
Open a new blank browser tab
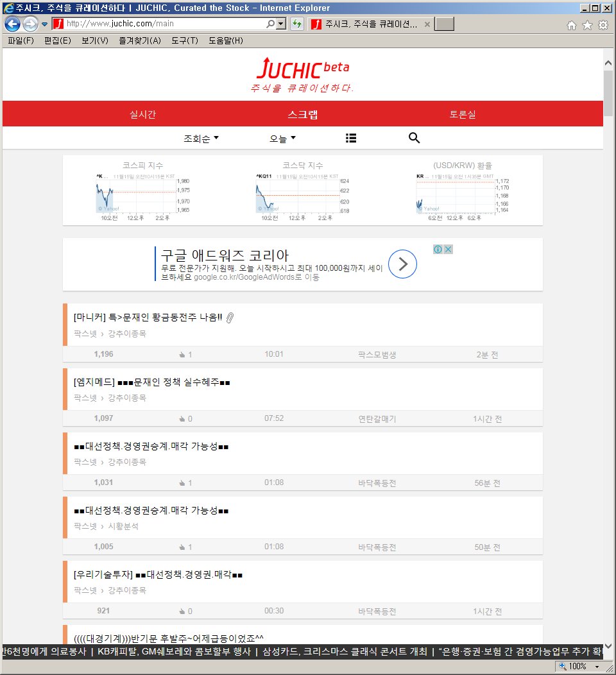click(444, 24)
